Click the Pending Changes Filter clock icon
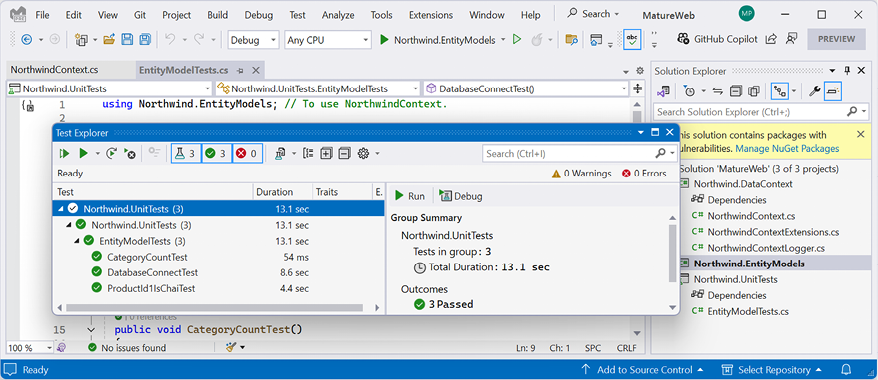Screen dimensions: 878x380 pyautogui.click(x=689, y=91)
